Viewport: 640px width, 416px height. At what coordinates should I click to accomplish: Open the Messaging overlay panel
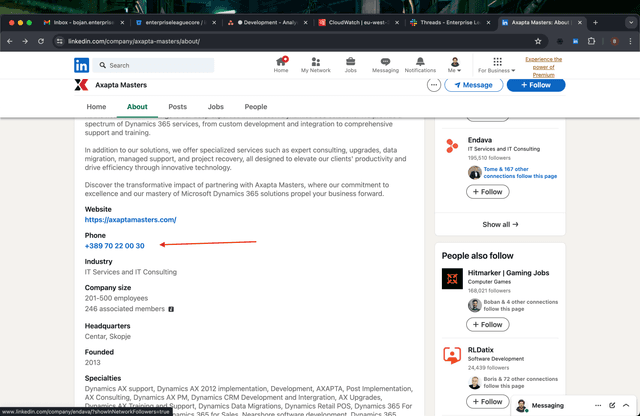coord(548,405)
